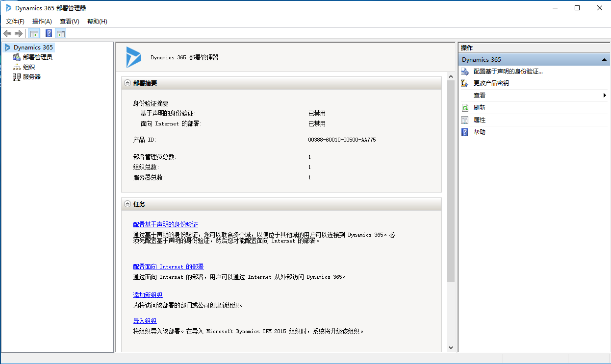
Task: Click the 添加新组织 link
Action: coord(148,295)
